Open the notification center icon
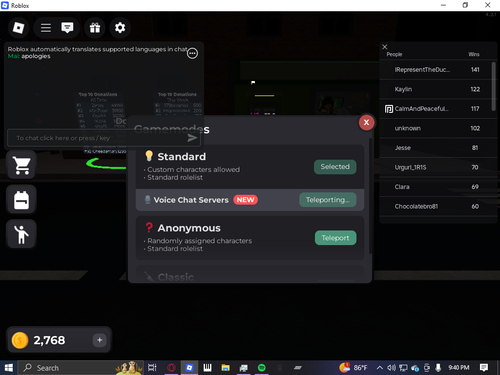This screenshot has height=375, width=500. [484, 368]
